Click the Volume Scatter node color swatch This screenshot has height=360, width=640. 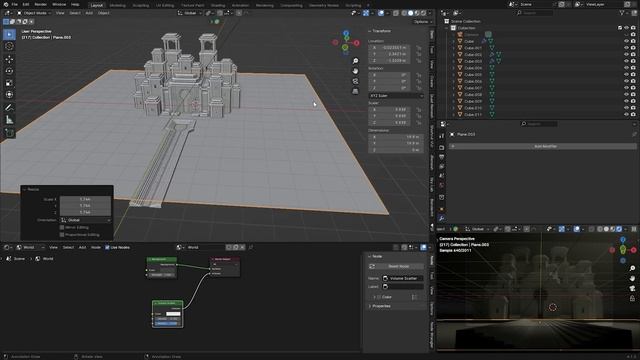coord(173,314)
